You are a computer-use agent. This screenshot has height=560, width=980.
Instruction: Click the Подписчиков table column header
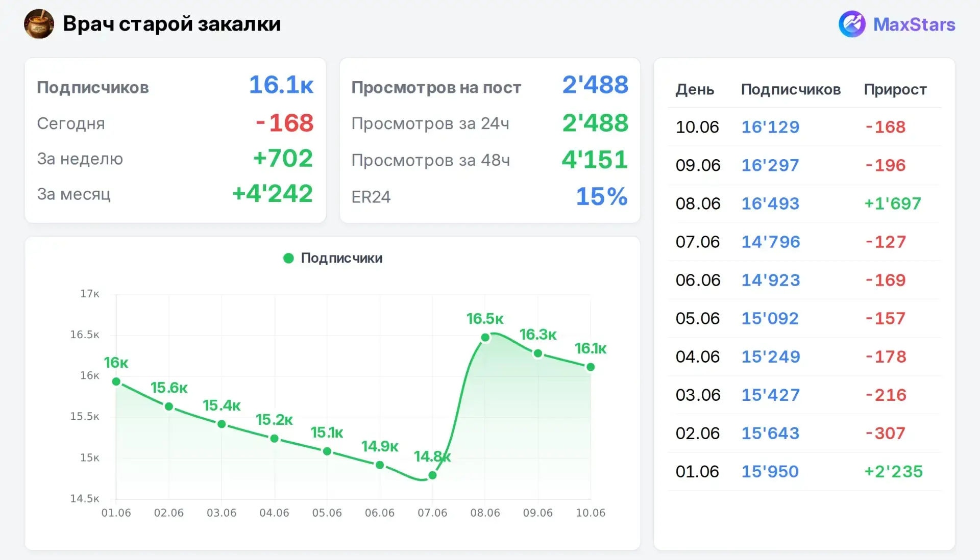[x=791, y=90]
